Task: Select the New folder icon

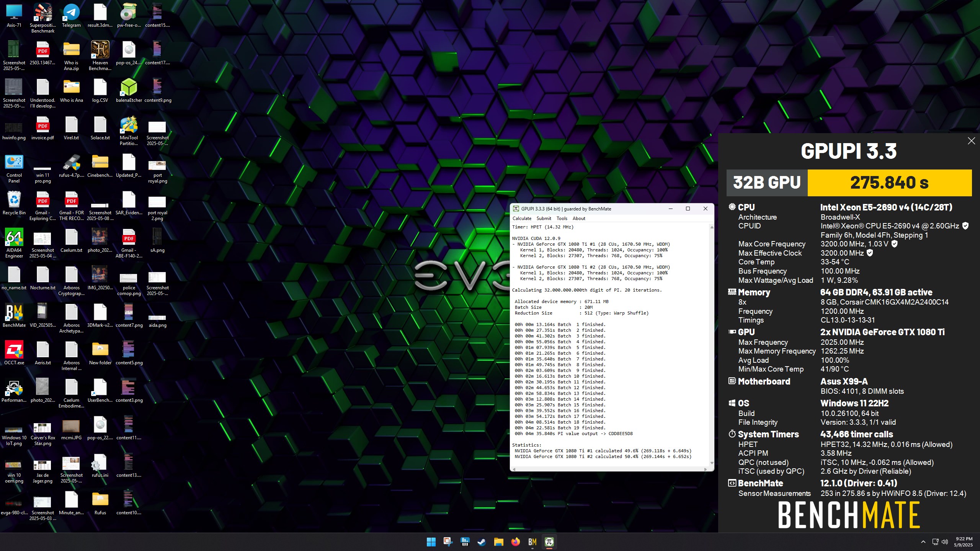Action: pos(100,353)
